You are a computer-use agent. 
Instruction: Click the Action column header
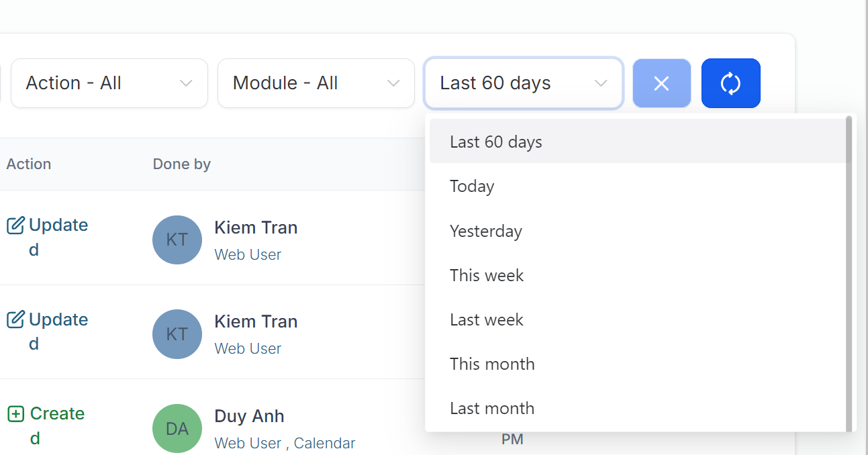(29, 164)
